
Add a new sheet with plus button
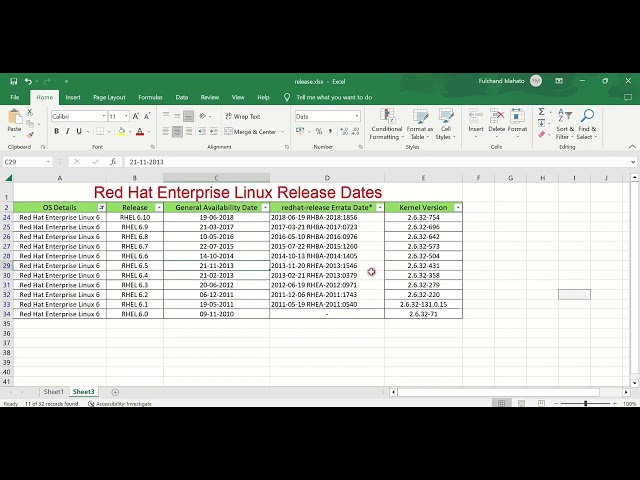(115, 392)
